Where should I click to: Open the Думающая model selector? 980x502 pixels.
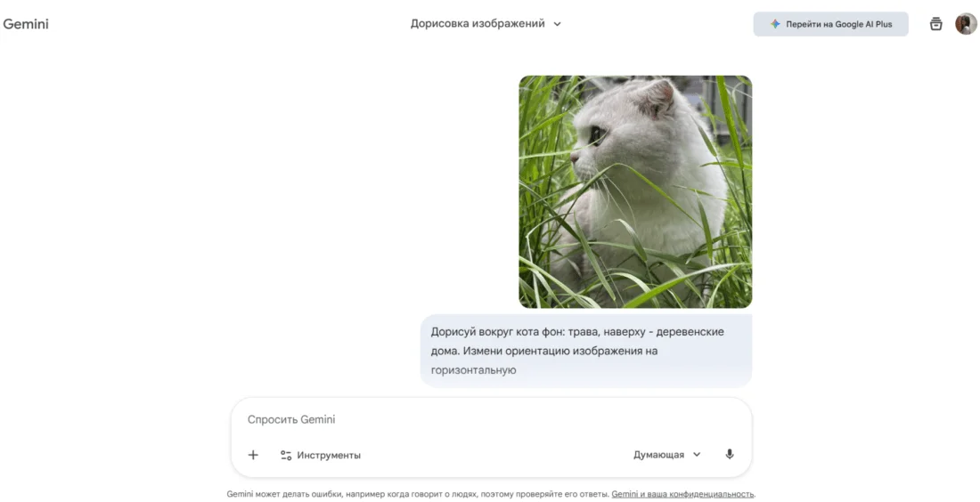(667, 455)
